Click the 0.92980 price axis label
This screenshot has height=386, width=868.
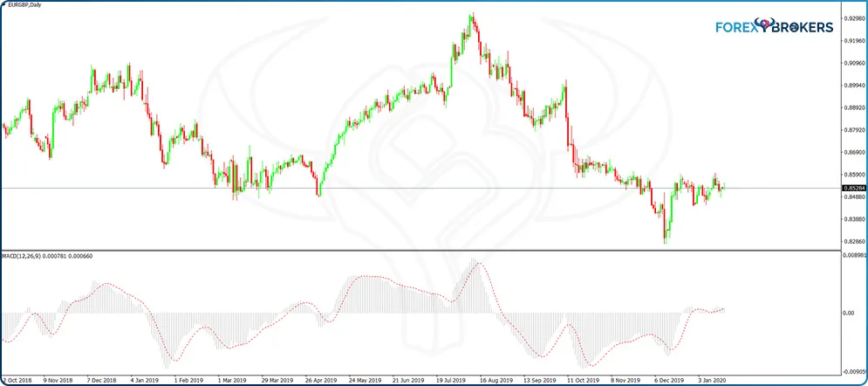(854, 18)
